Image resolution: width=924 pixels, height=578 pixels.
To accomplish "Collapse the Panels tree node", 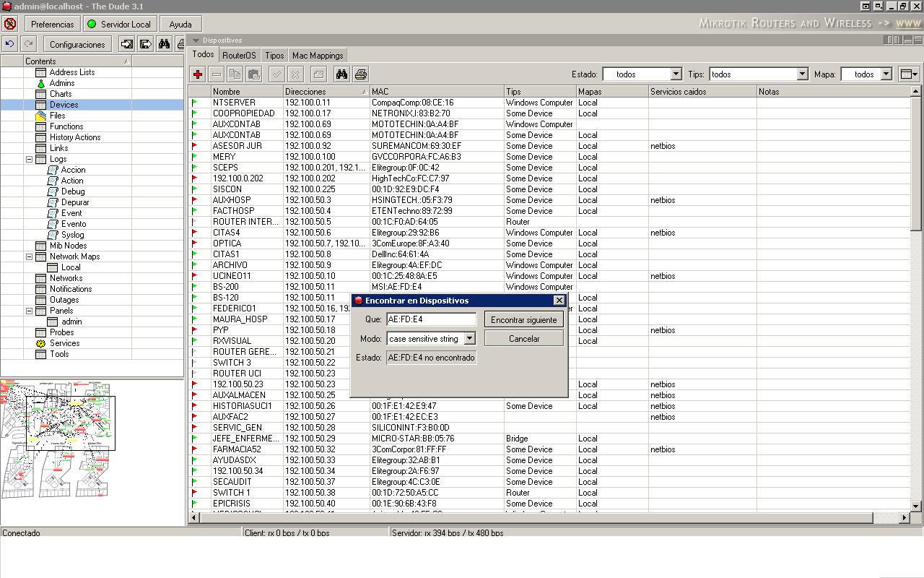I will point(30,311).
